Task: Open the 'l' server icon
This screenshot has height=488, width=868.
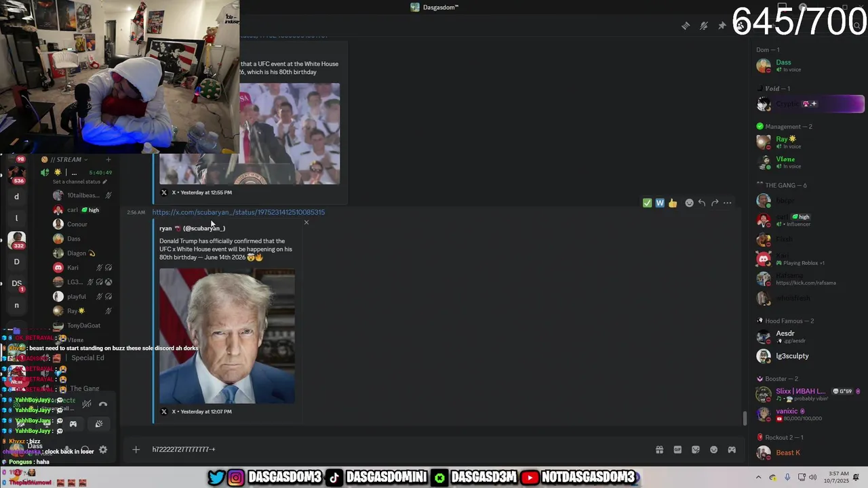Action: point(16,218)
